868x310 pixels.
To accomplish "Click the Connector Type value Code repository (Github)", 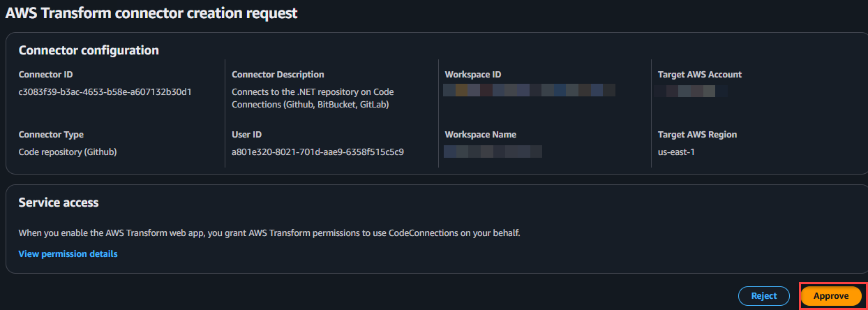I will [67, 152].
